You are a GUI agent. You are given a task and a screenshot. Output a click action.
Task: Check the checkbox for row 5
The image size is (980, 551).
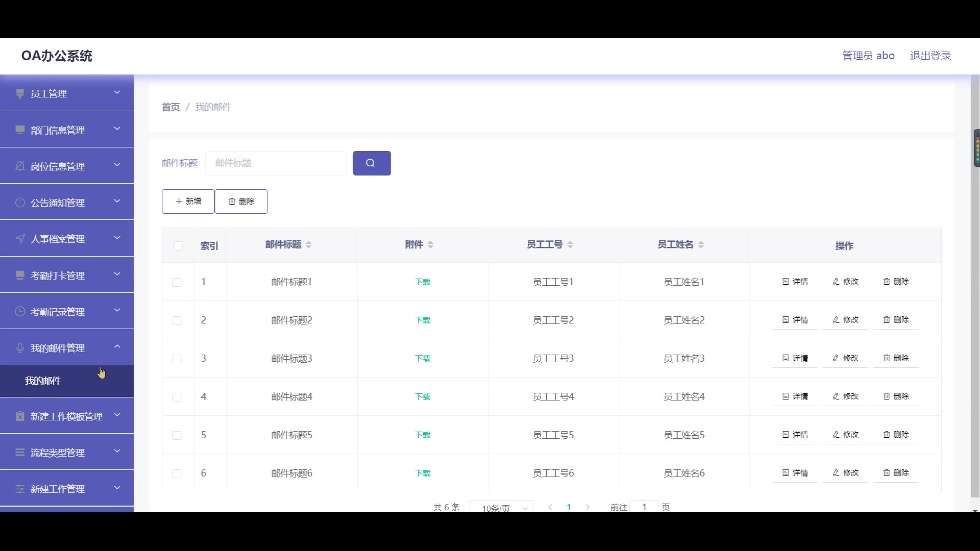(x=177, y=435)
